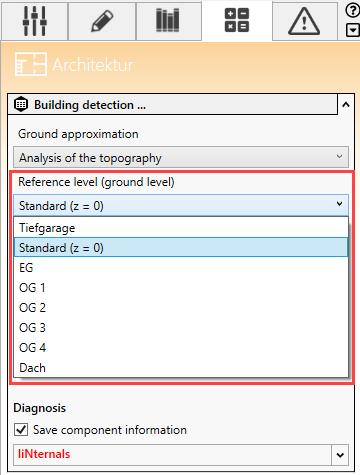Switch to the pencil edit tab
The width and height of the screenshot is (360, 475).
[x=102, y=21]
